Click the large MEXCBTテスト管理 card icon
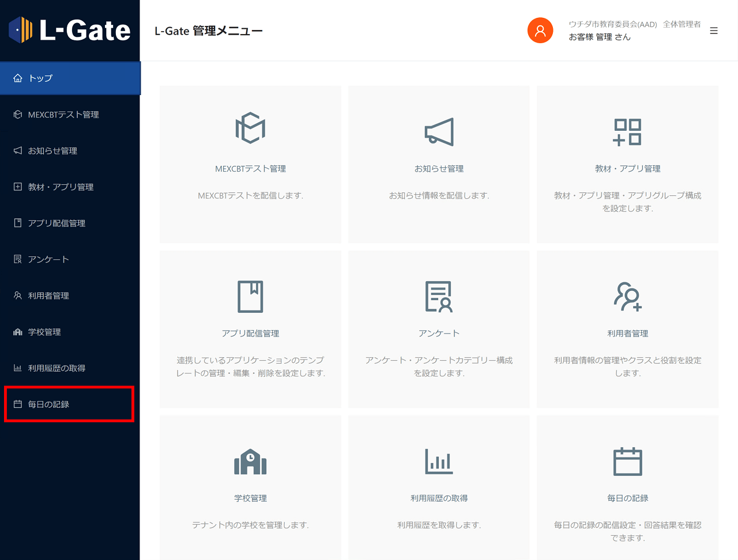The height and width of the screenshot is (560, 738). coord(250,128)
